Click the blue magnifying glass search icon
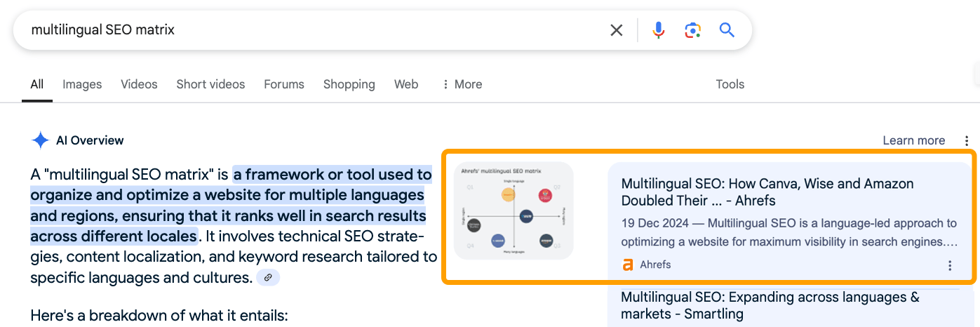980x327 pixels. [727, 30]
